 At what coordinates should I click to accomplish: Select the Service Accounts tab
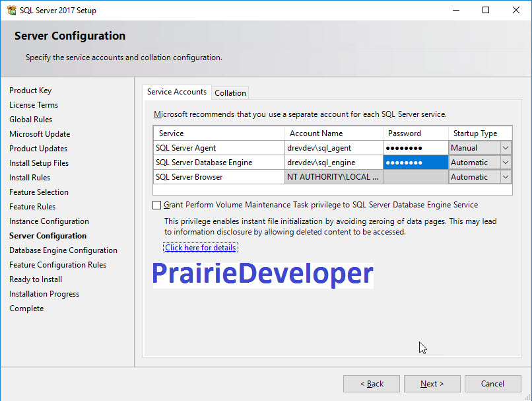[177, 92]
